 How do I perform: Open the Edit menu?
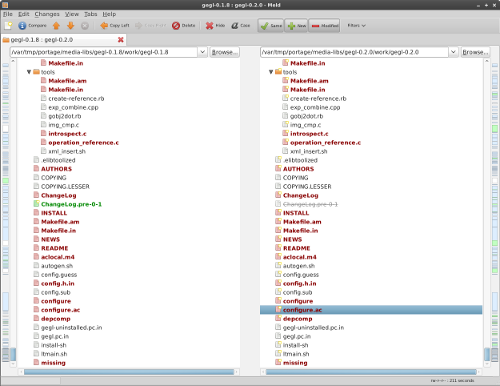pyautogui.click(x=23, y=14)
